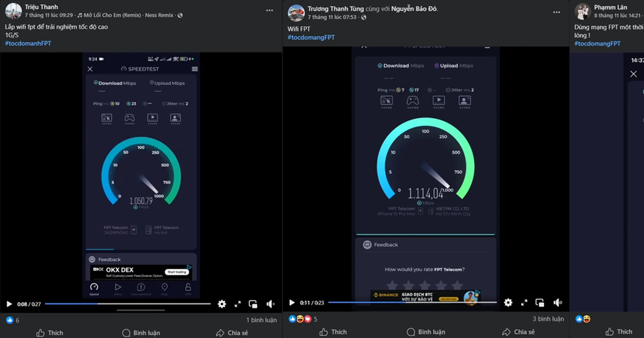Viewport: 644px width, 338px height.
Task: Show the 3 bình luận comments
Action: tap(548, 319)
